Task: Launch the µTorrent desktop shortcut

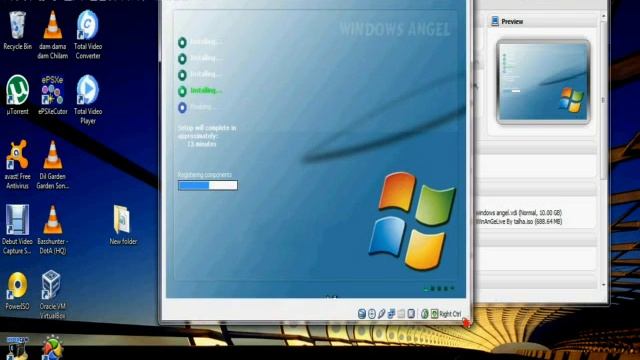Action: [x=17, y=95]
